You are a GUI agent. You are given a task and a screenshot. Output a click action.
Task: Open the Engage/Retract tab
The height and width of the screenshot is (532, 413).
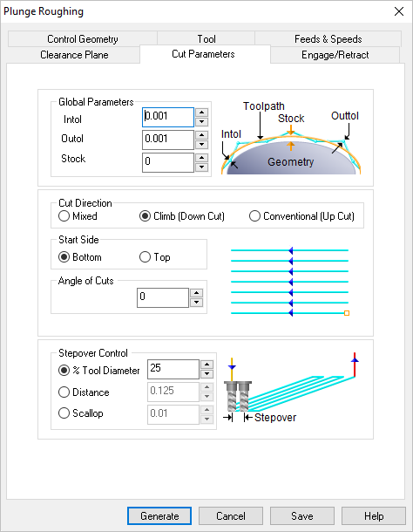[x=335, y=55]
